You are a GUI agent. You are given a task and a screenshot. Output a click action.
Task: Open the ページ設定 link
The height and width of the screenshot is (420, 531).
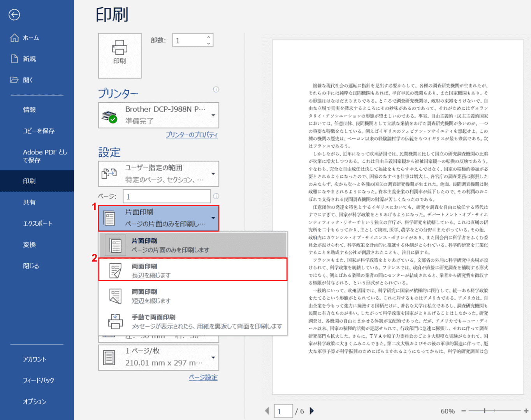pyautogui.click(x=203, y=377)
